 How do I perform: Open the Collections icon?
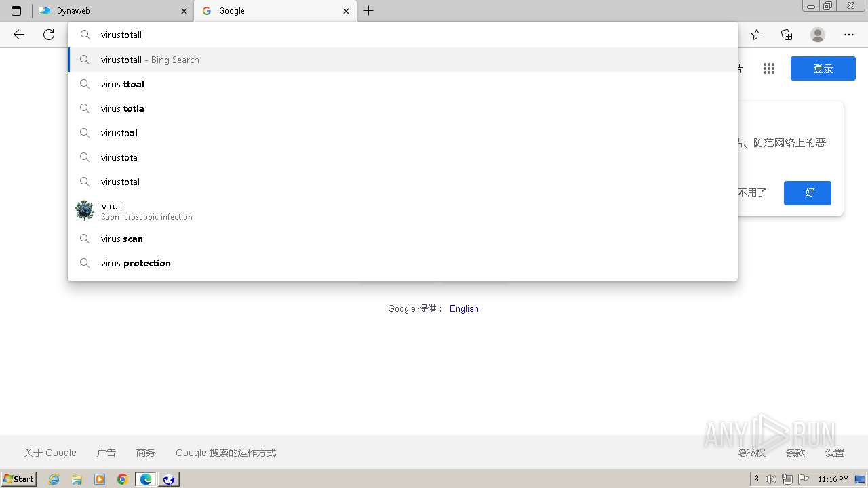coord(787,35)
